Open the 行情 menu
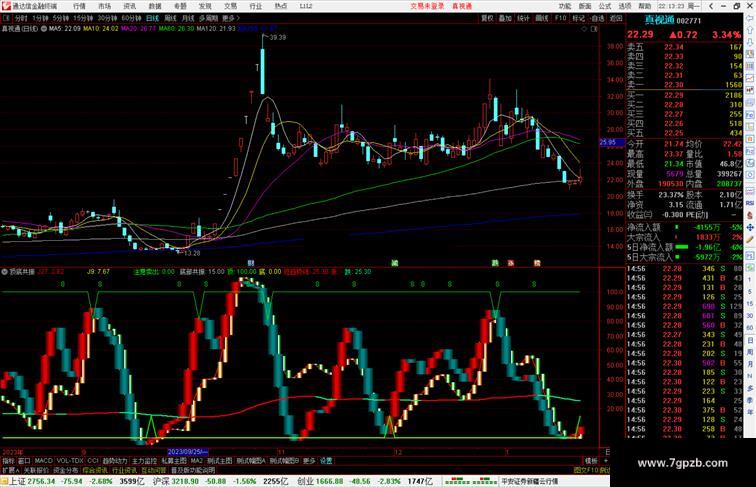 tap(80, 6)
